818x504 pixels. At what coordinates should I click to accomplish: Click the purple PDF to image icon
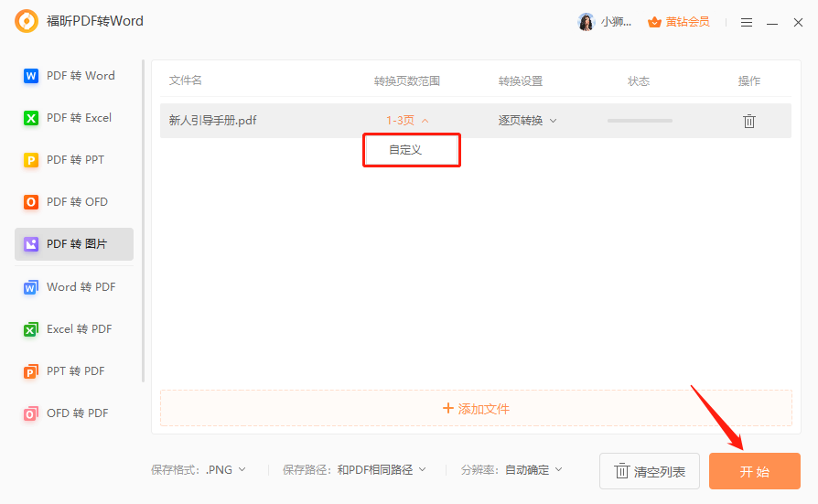coord(31,244)
